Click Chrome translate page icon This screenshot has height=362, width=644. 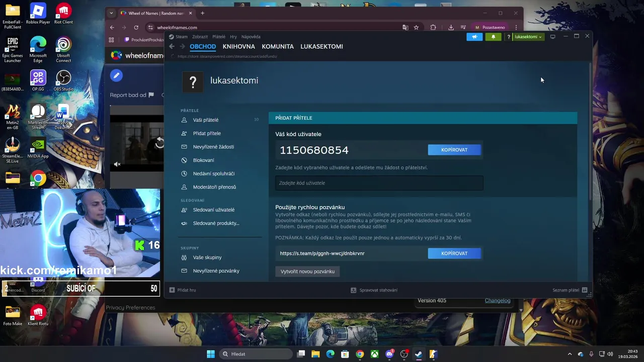click(405, 27)
